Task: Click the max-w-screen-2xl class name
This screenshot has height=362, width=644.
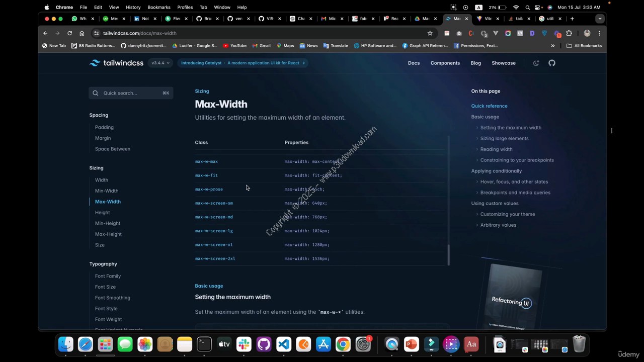Action: tap(215, 258)
